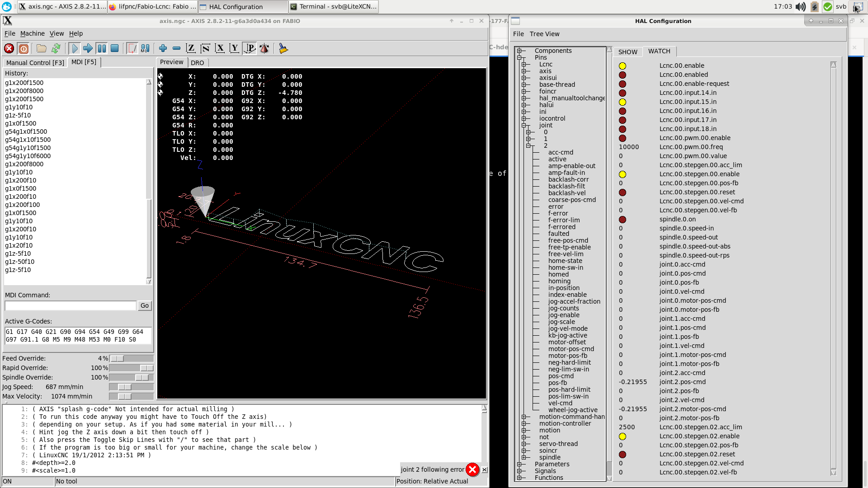Click Go to run MDI command

tap(145, 306)
